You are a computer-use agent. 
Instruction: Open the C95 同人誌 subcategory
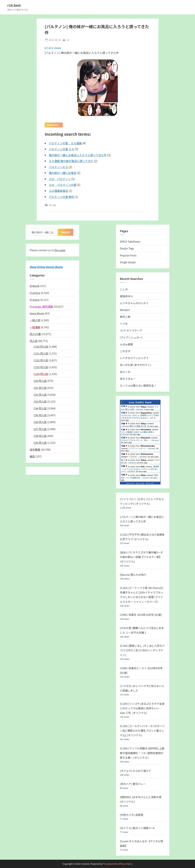(x=40, y=415)
